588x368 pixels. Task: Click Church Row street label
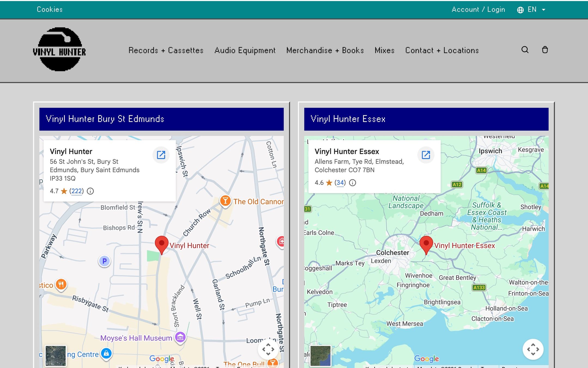pos(197,222)
